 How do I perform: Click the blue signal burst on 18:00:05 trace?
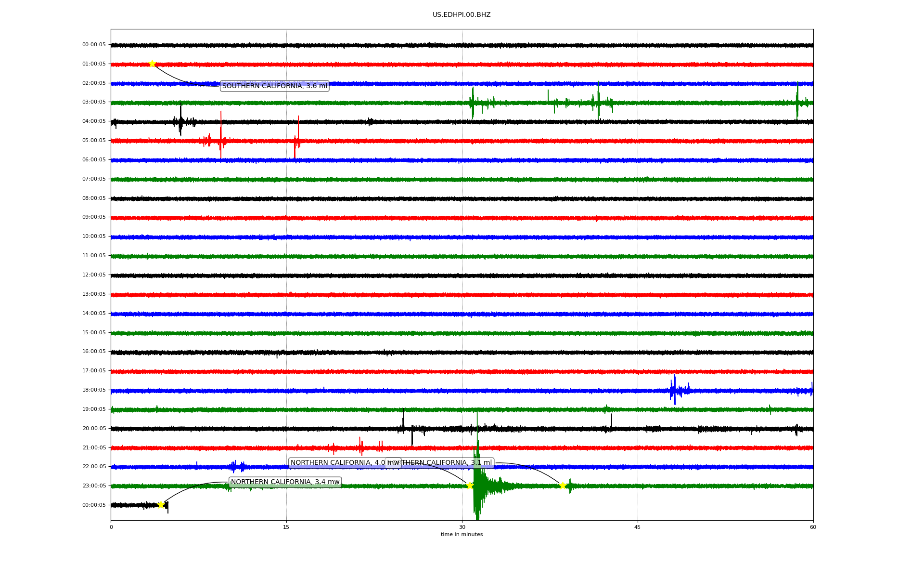(x=675, y=390)
